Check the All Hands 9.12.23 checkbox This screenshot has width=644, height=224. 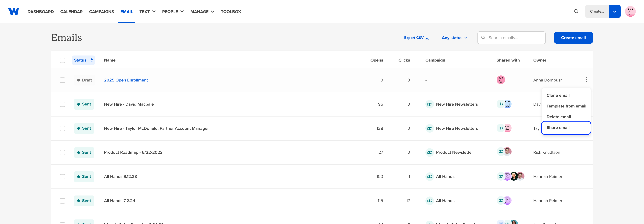[62, 177]
